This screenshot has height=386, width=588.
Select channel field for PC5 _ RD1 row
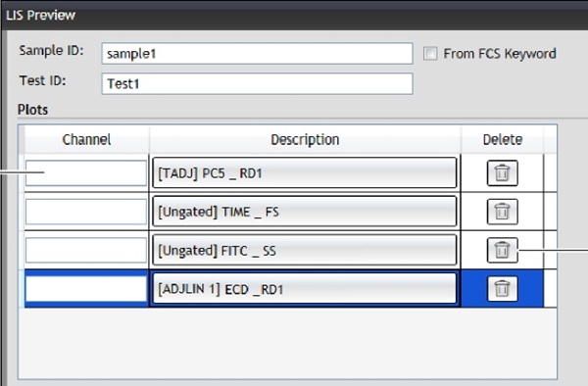tap(86, 173)
